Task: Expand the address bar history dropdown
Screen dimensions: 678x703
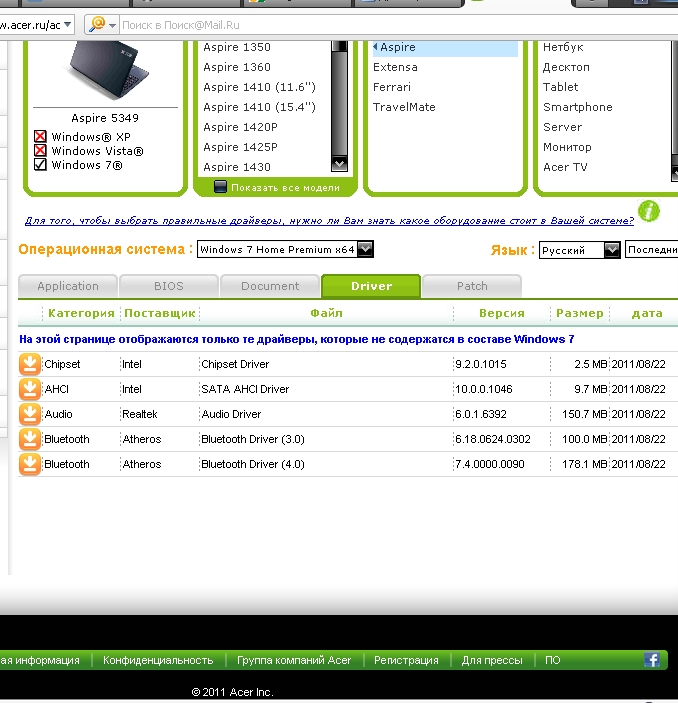Action: click(68, 25)
